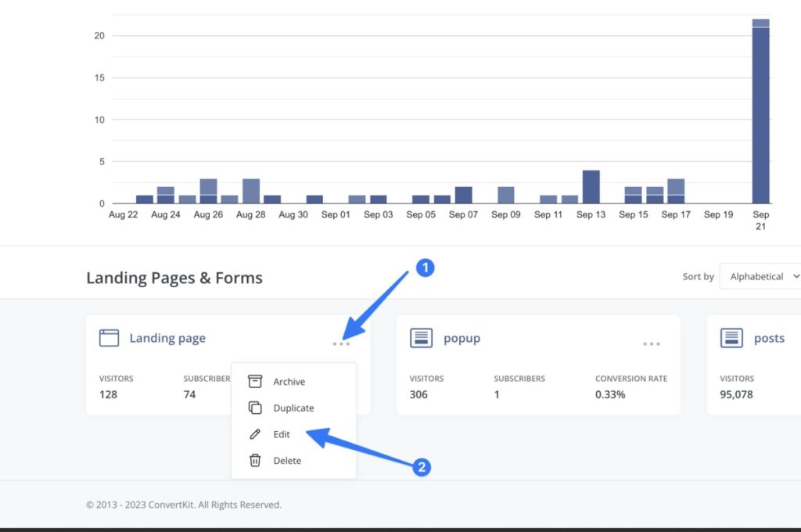Click the Landing page visitors value 128
The width and height of the screenshot is (801, 532).
tap(108, 394)
